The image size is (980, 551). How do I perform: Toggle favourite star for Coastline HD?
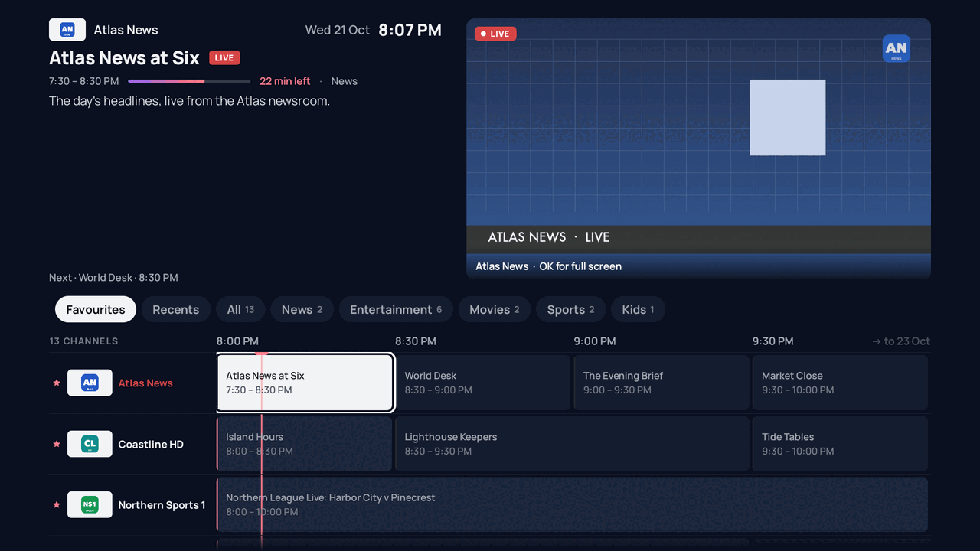[56, 444]
